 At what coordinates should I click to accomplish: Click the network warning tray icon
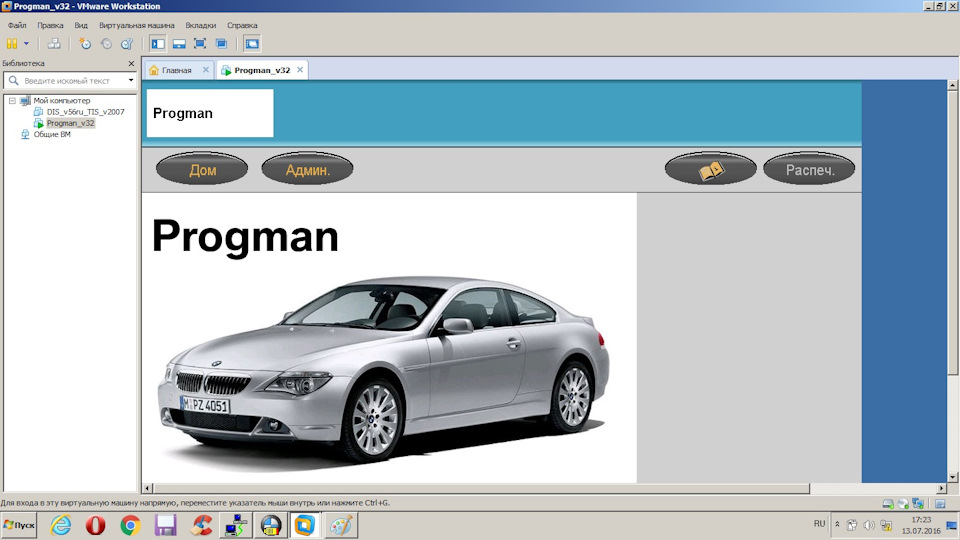[886, 525]
